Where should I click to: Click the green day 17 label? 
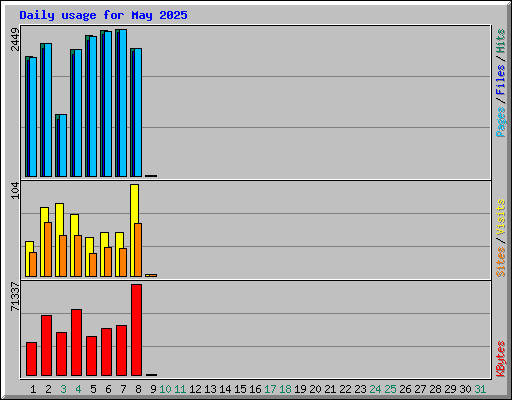(x=270, y=389)
